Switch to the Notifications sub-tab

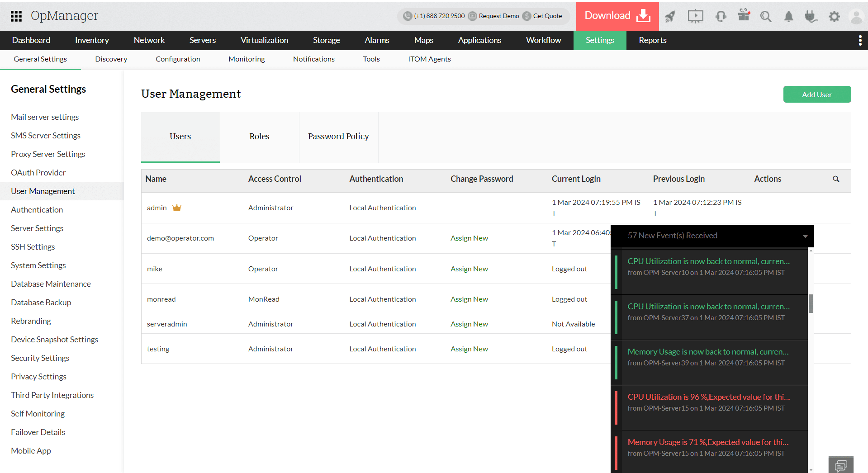point(314,59)
